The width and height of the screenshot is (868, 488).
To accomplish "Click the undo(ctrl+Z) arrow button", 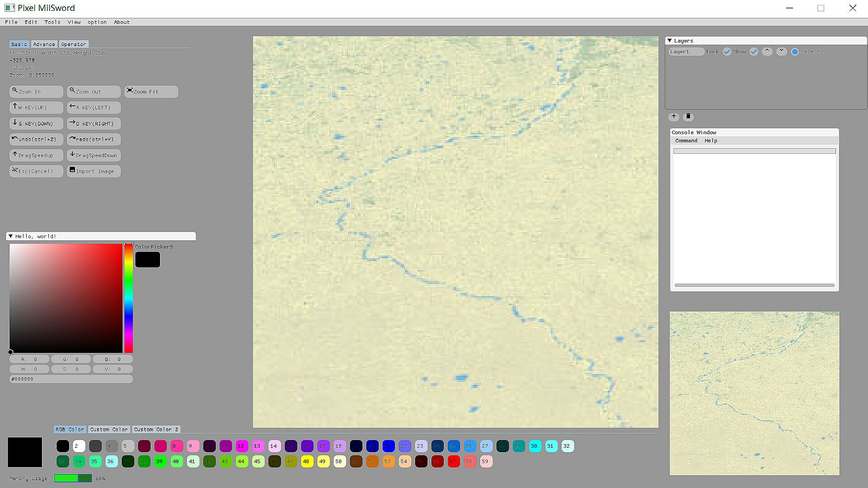I will [x=36, y=139].
